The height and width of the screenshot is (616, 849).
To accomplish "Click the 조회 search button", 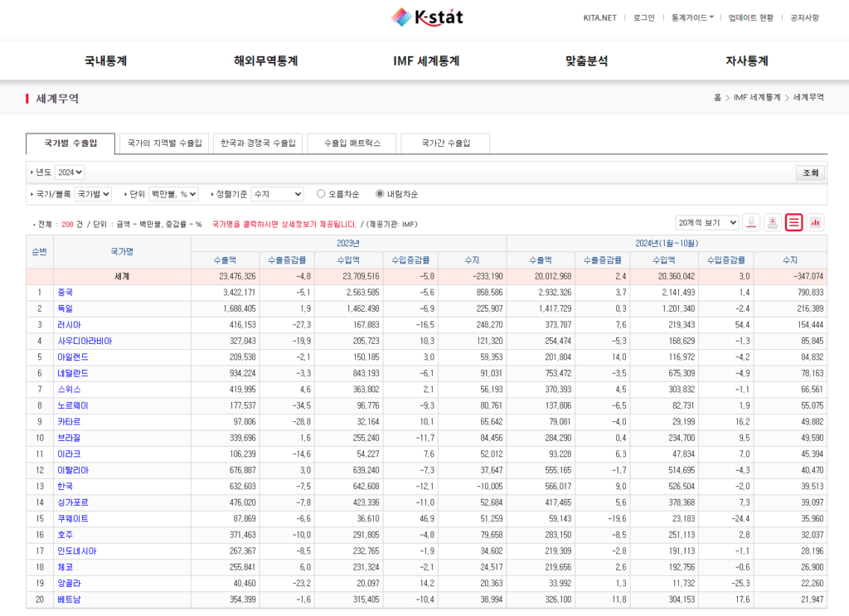I will 811,172.
